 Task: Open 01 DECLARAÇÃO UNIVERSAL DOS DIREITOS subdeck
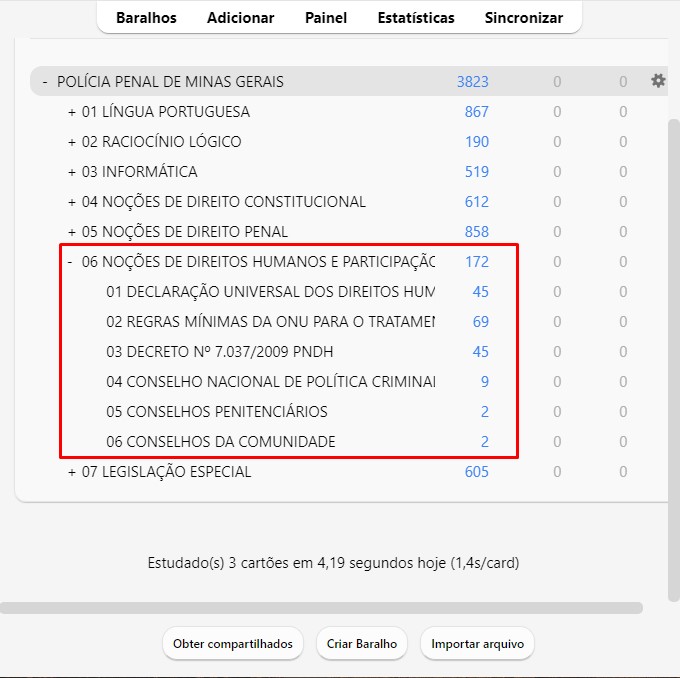click(271, 292)
